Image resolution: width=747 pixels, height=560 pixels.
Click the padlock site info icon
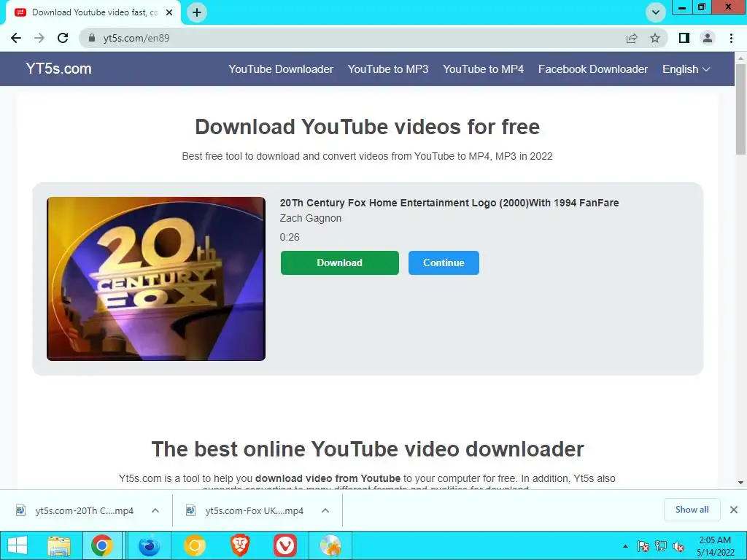pos(92,38)
